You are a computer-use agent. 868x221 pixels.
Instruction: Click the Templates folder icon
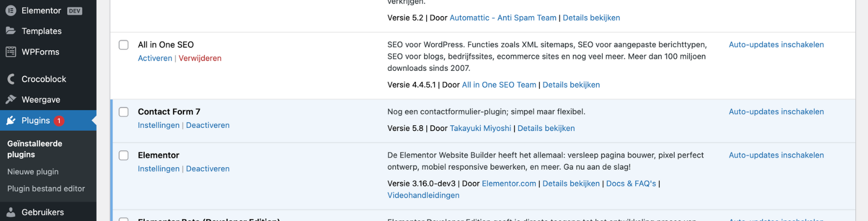(x=11, y=31)
